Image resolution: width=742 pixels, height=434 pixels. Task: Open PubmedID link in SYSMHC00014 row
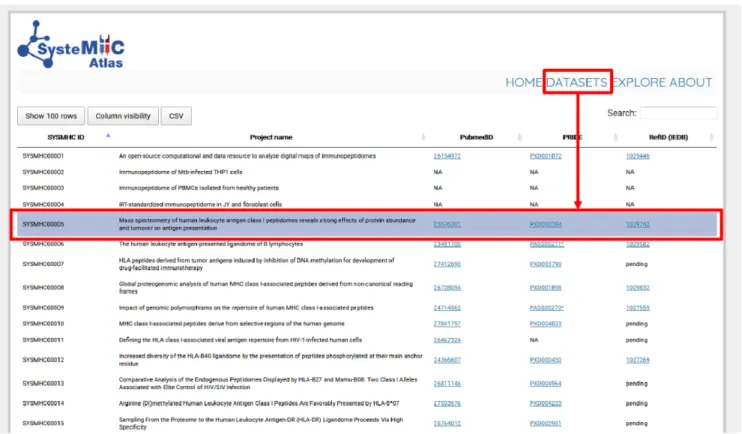(x=447, y=404)
